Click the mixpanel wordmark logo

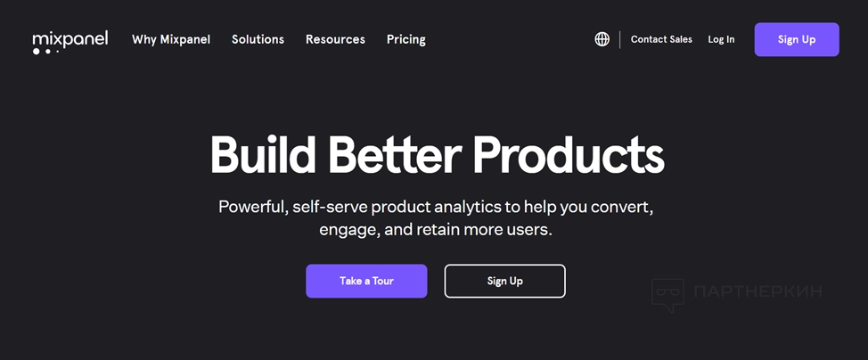70,39
